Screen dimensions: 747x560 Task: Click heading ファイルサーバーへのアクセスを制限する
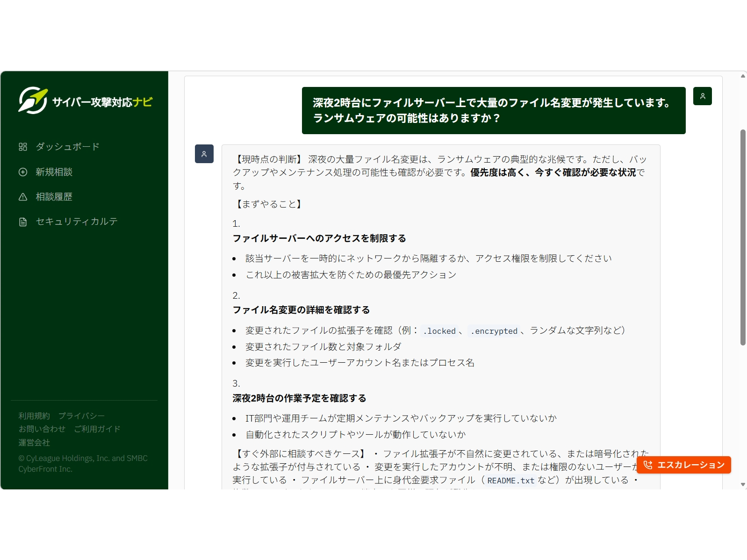click(x=320, y=238)
